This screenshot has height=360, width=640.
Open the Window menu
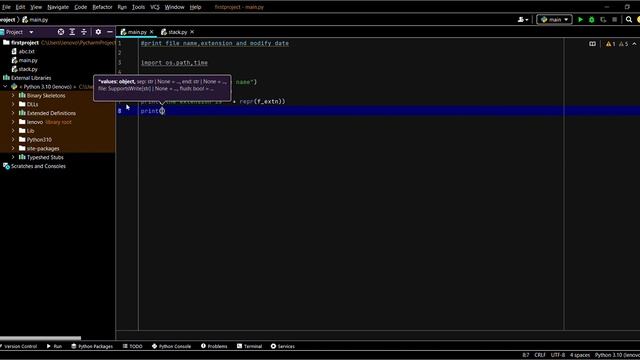174,7
